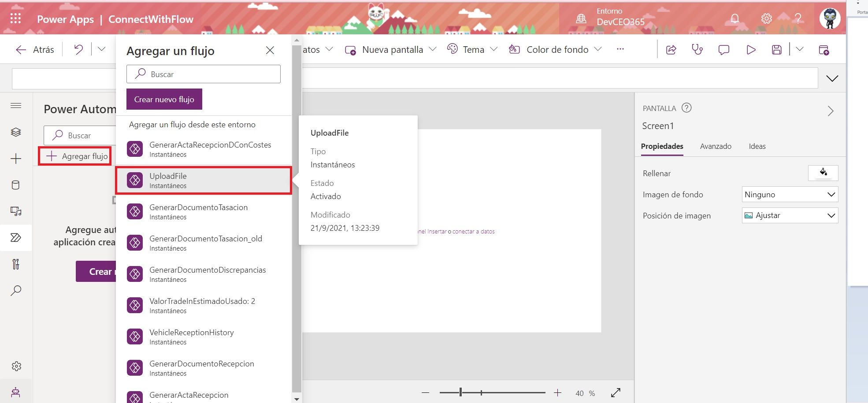Expand the left navigation hamburger menu
This screenshot has height=403, width=868.
[16, 105]
